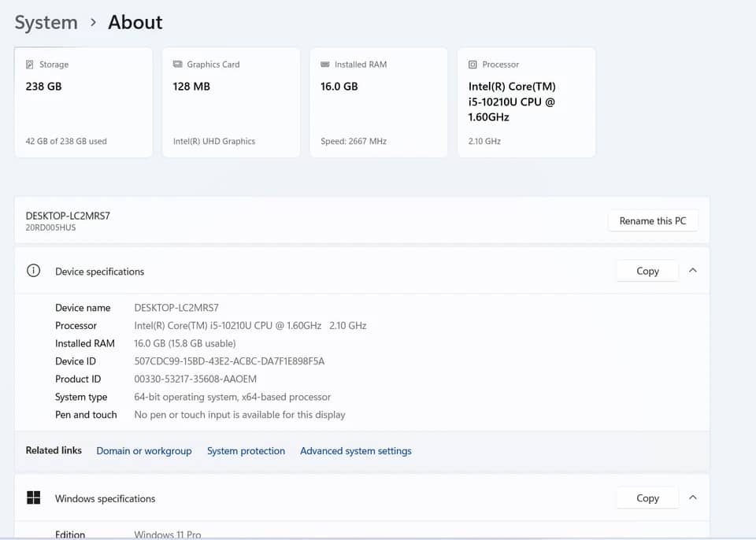Copy the Device specifications
The width and height of the screenshot is (756, 540).
pos(647,271)
